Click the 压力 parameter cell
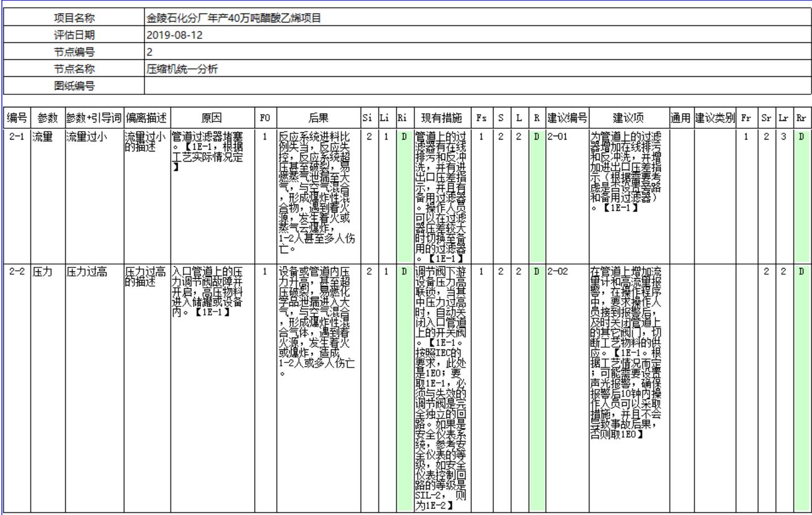 coord(48,388)
